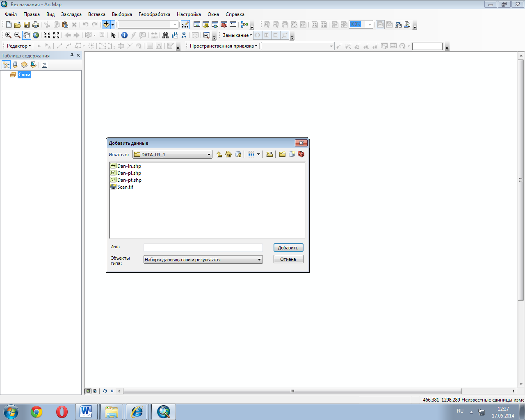Click the Отмена button
The width and height of the screenshot is (525, 420).
tap(288, 259)
